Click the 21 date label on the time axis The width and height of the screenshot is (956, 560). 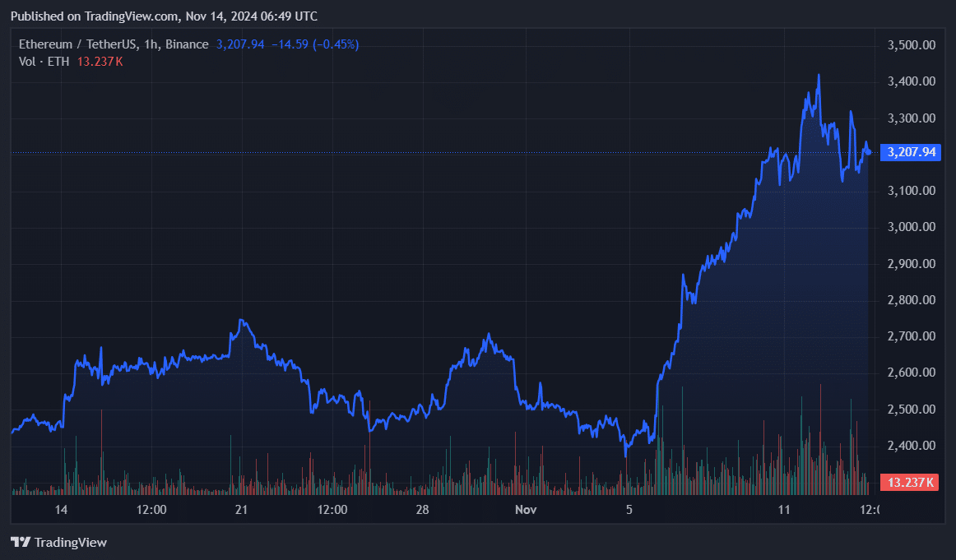pyautogui.click(x=241, y=510)
